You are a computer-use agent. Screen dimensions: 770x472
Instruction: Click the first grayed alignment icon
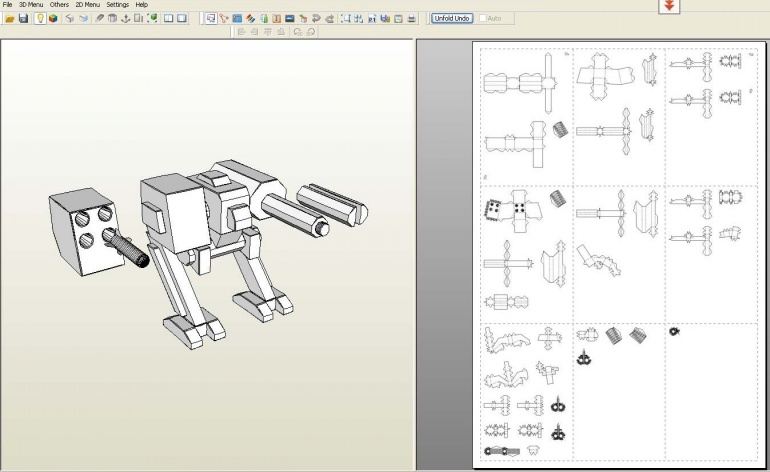[x=241, y=32]
